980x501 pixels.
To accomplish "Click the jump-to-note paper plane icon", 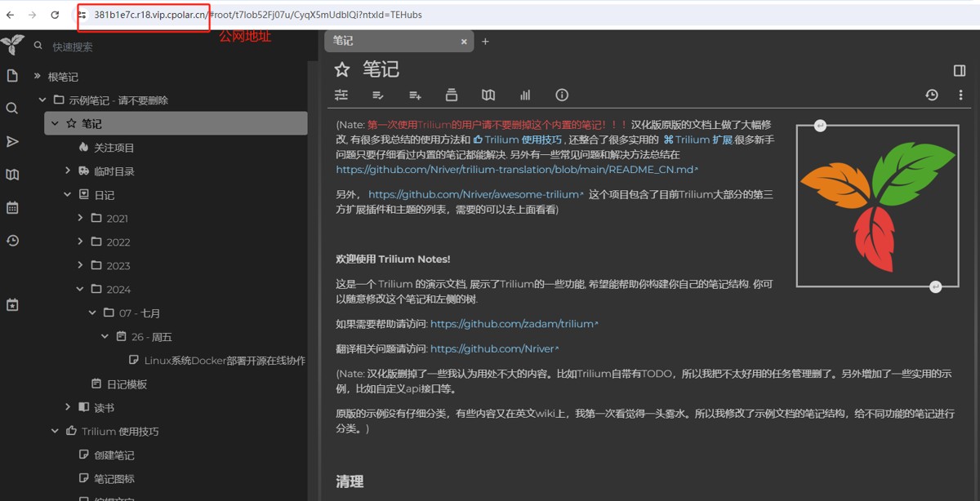I will (x=12, y=142).
